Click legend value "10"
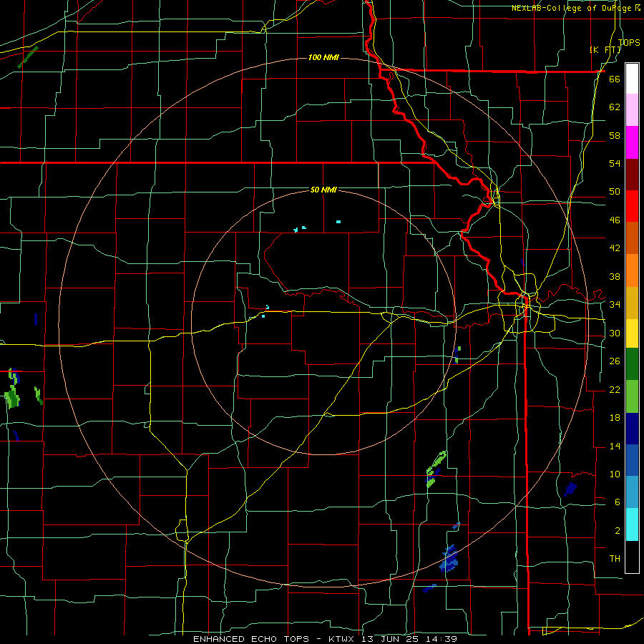The height and width of the screenshot is (644, 644). pyautogui.click(x=615, y=474)
